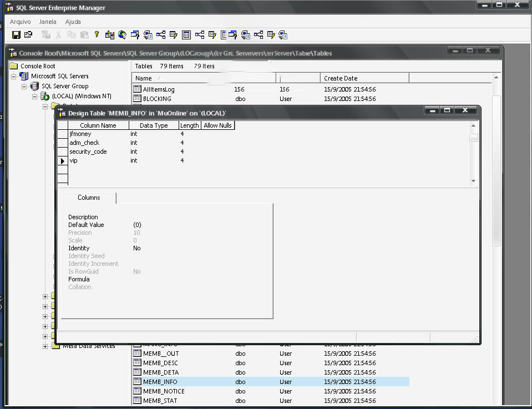Open the Arquivo menu
This screenshot has width=532, height=409.
pyautogui.click(x=21, y=22)
